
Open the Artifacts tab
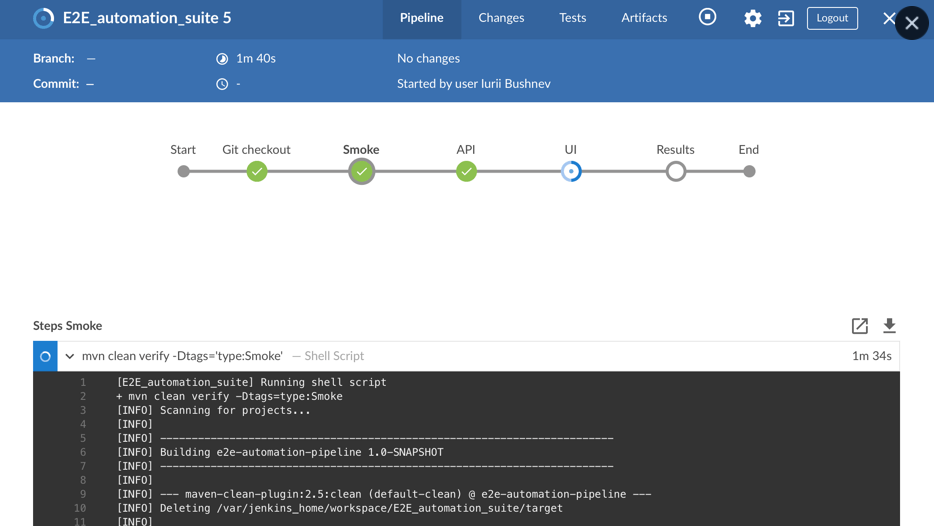point(644,18)
